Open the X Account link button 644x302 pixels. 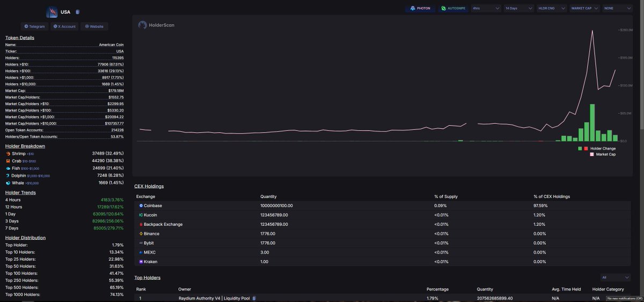(65, 26)
